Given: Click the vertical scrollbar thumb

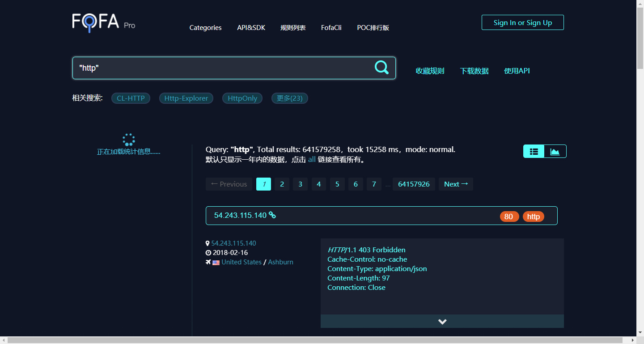Looking at the screenshot, I should tap(640, 38).
